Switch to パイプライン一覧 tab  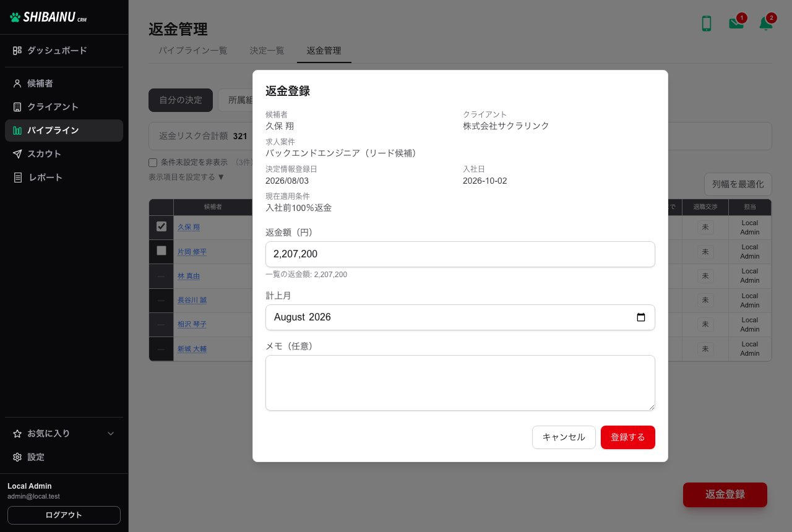[x=193, y=51]
